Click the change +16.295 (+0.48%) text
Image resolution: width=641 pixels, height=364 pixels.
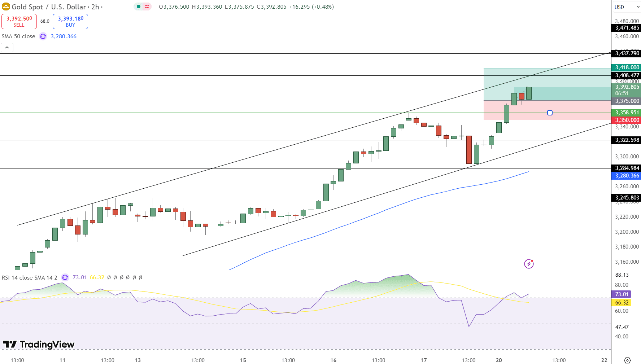tap(311, 7)
